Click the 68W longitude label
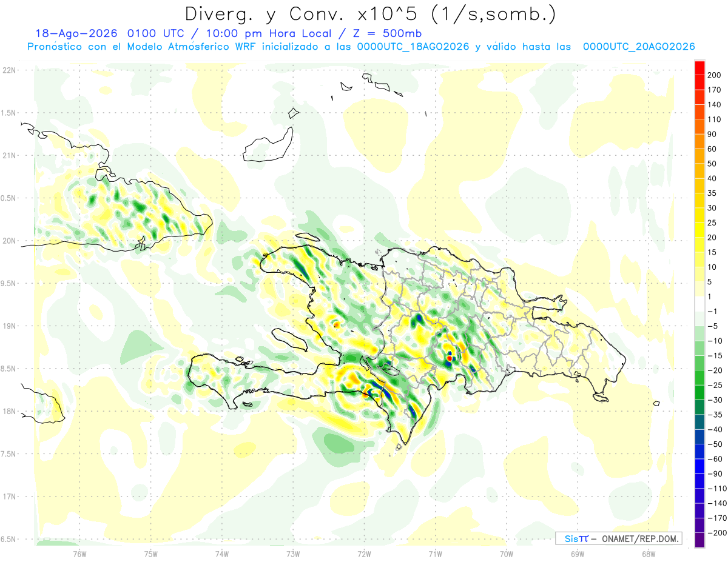This screenshot has width=728, height=562. (x=649, y=554)
